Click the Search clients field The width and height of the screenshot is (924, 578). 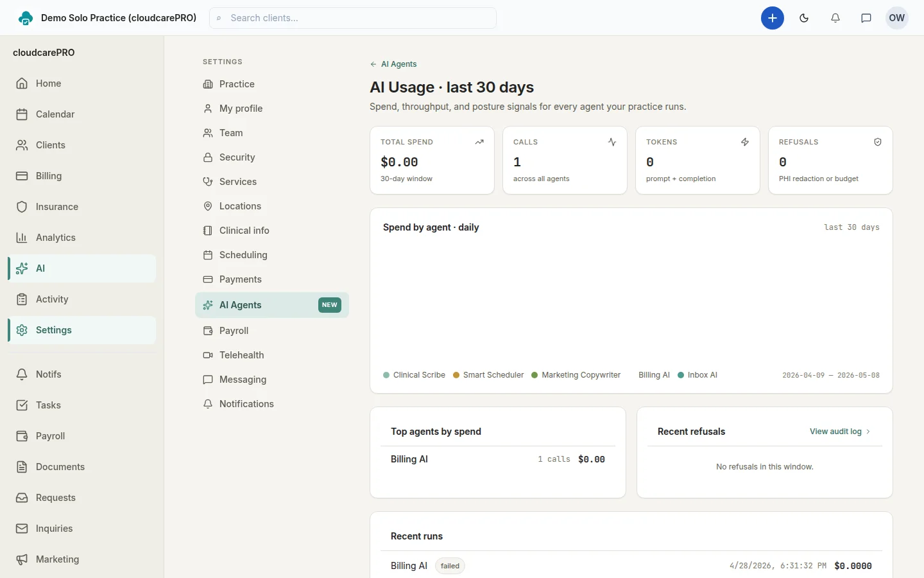click(353, 18)
